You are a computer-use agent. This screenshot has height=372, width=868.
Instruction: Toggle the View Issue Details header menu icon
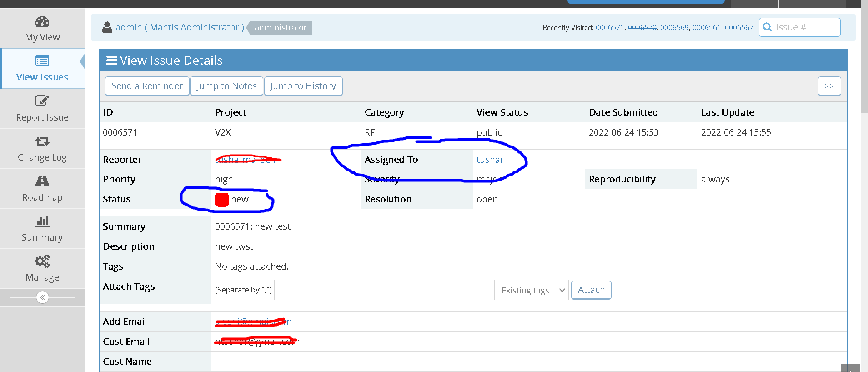coord(111,60)
